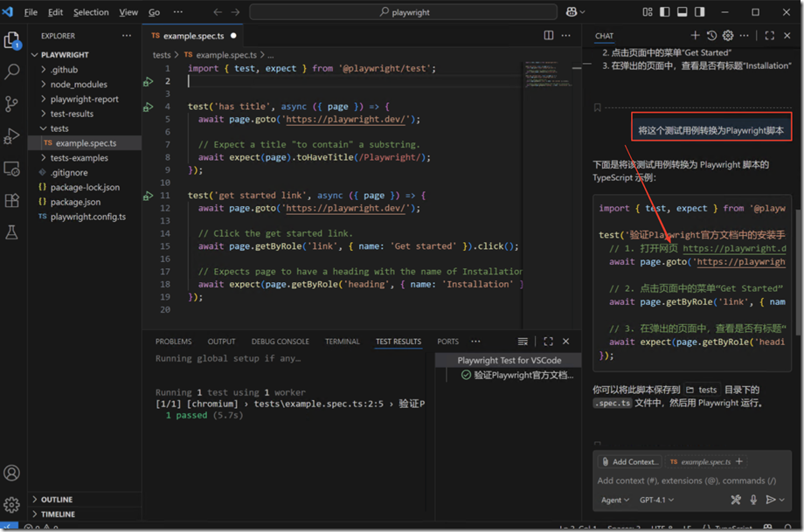Open https://playwright.dev link on line 5
804x532 pixels.
(346, 120)
